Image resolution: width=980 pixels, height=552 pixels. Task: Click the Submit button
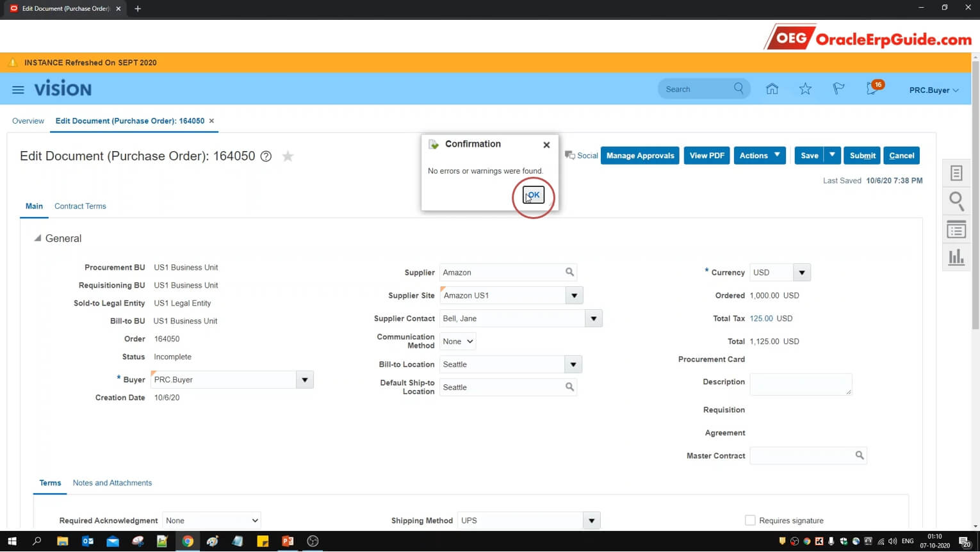coord(862,155)
